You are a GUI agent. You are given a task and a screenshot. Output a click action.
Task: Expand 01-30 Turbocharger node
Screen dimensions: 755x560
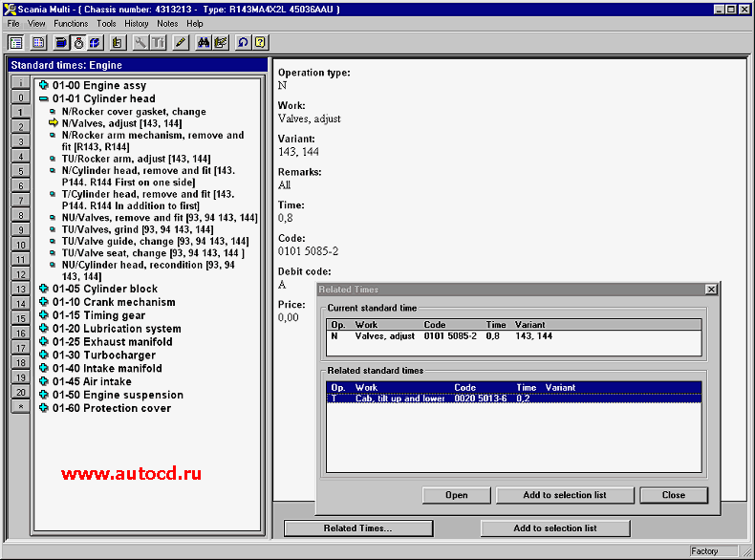[x=44, y=355]
